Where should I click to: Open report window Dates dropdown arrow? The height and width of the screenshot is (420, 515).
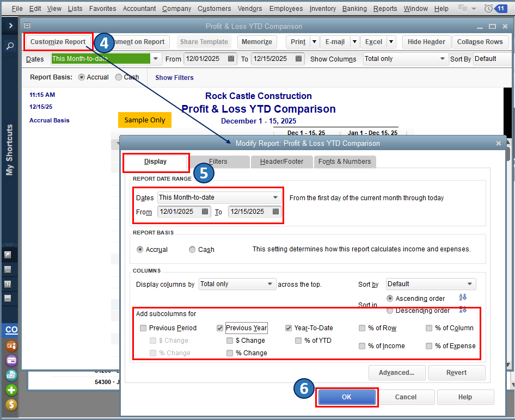156,59
